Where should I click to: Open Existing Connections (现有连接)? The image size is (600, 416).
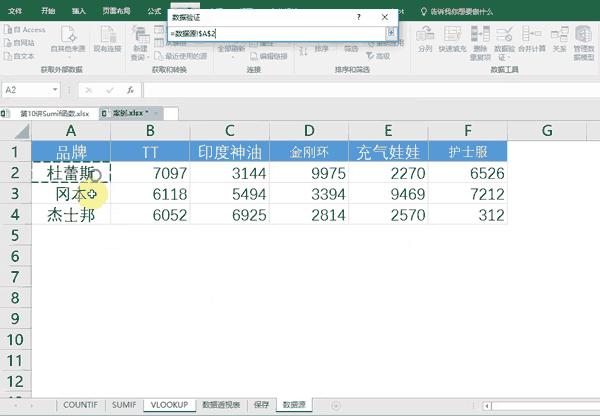pyautogui.click(x=108, y=40)
